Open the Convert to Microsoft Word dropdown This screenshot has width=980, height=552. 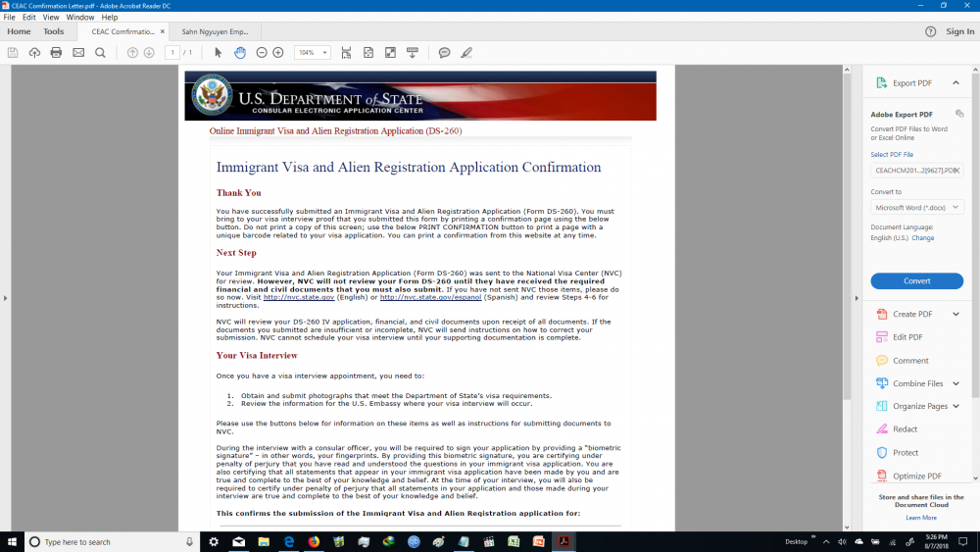pos(917,208)
